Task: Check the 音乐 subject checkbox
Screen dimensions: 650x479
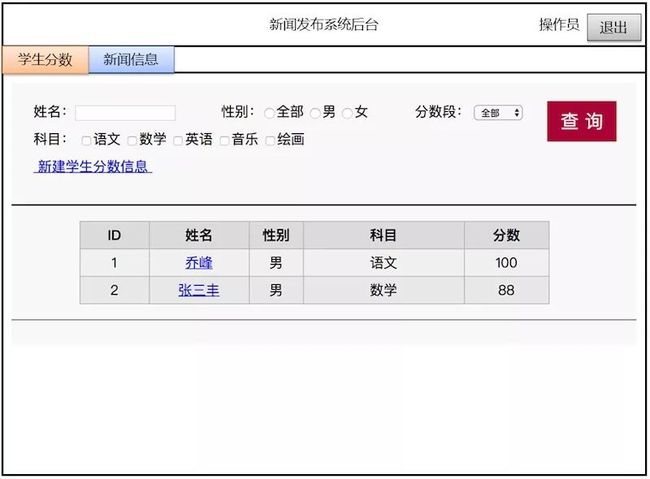Action: pos(224,141)
